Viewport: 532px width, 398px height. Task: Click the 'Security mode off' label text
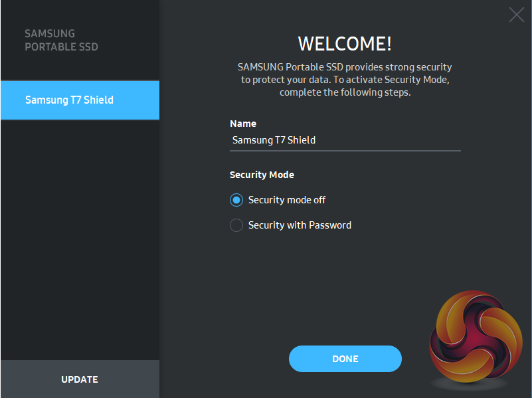[287, 200]
